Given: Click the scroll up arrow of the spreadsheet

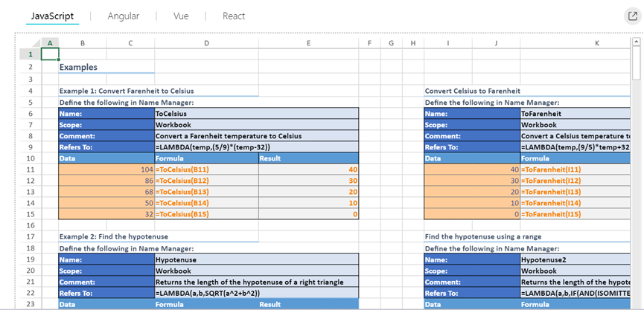Looking at the screenshot, I should point(637,41).
